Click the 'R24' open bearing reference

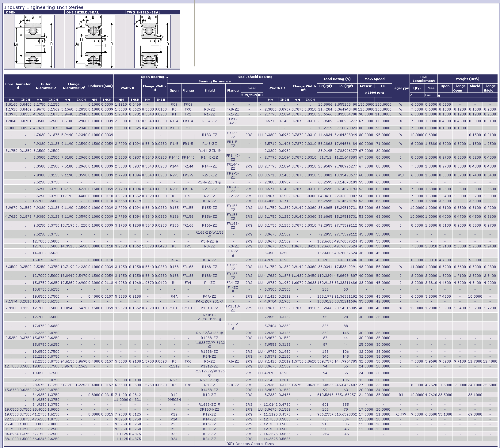(174, 439)
